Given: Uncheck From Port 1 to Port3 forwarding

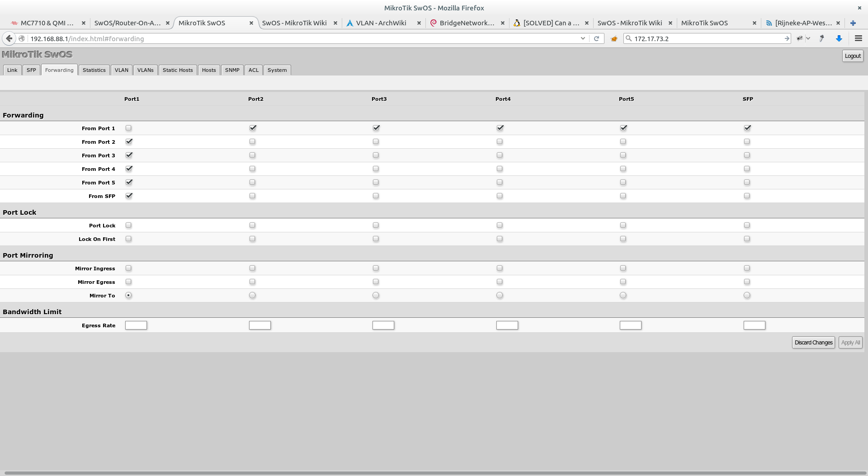Looking at the screenshot, I should [376, 128].
